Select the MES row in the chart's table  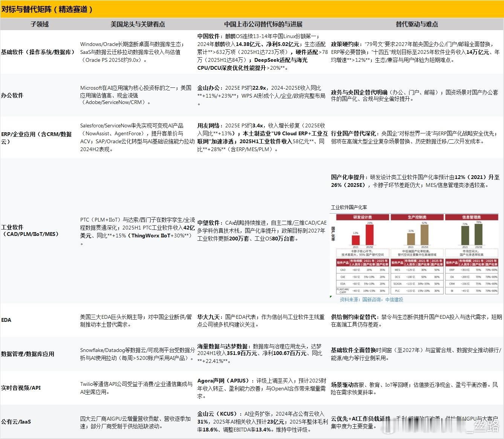pos(417,270)
